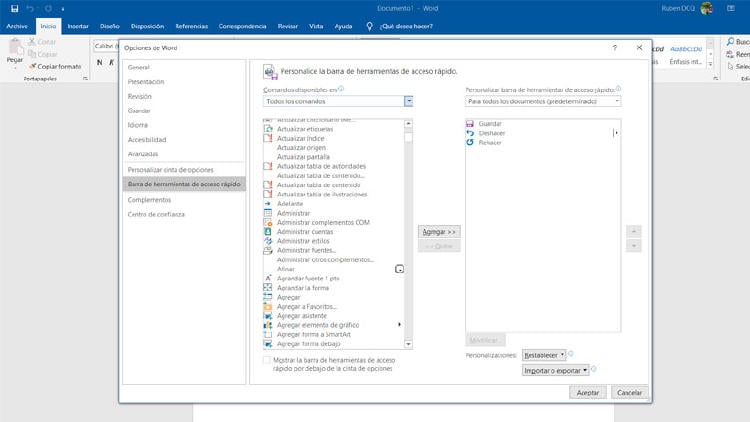The image size is (750, 422).
Task: Choose the Adelante arrow command
Action: pyautogui.click(x=267, y=204)
